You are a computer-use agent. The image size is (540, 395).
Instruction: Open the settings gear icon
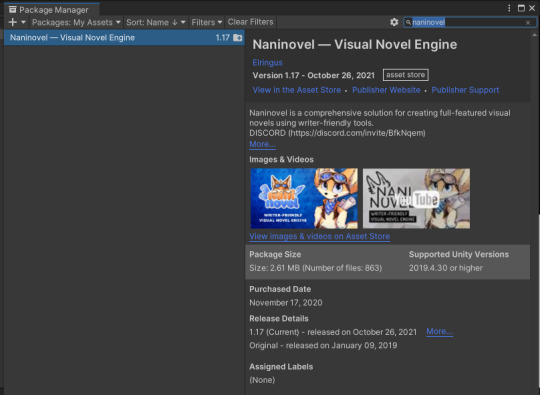(394, 22)
